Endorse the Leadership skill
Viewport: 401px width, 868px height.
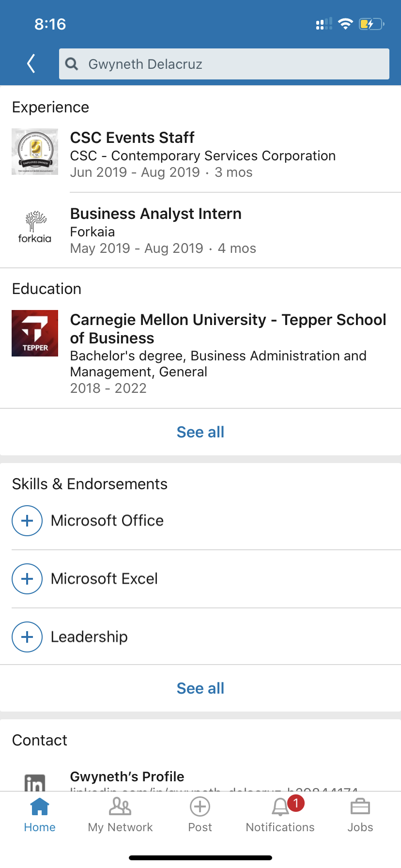point(27,637)
